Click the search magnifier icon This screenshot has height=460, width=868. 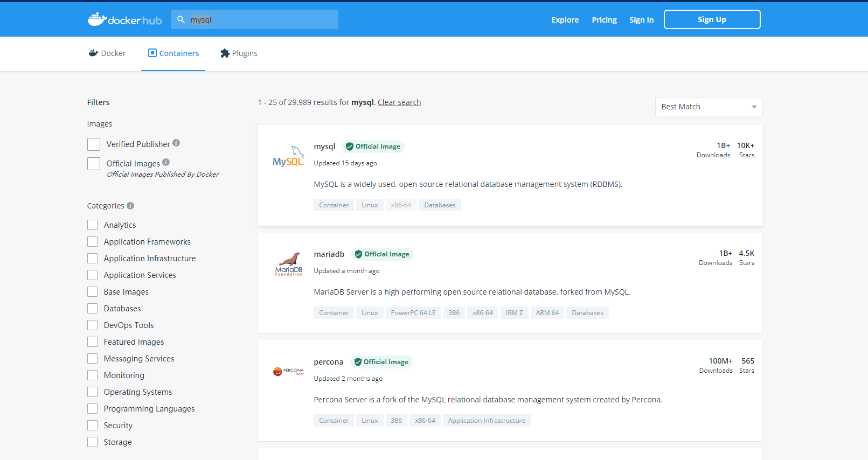point(181,19)
